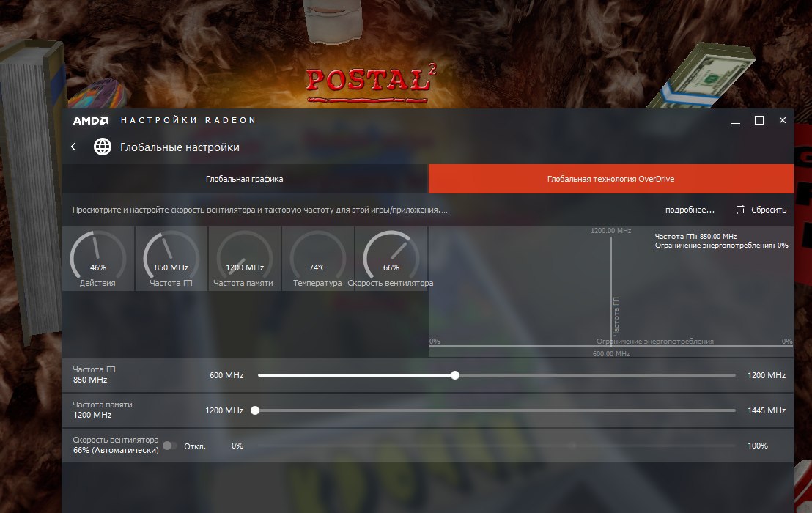Click the Частота ГП 850 MHz gauge
812x513 pixels.
[171, 258]
